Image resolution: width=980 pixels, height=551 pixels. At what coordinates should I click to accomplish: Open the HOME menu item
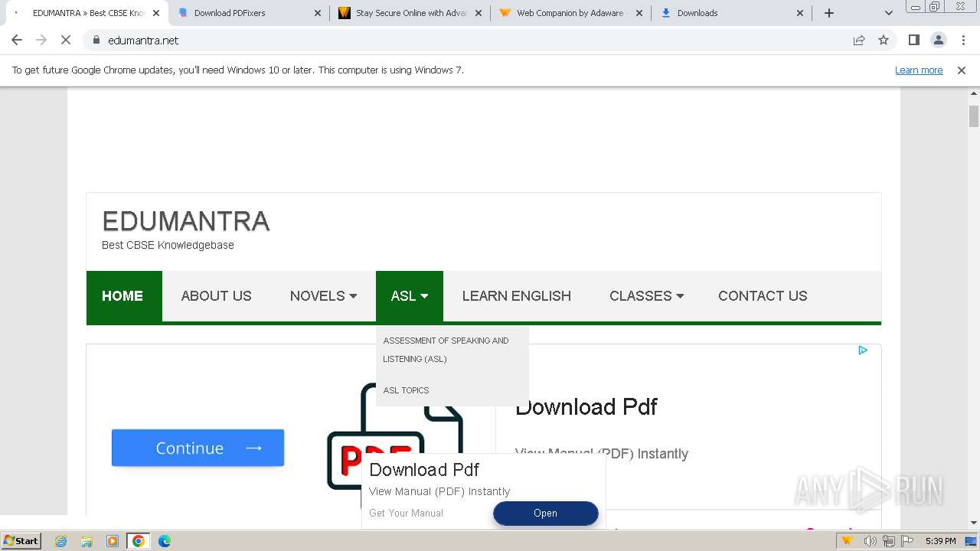(122, 296)
